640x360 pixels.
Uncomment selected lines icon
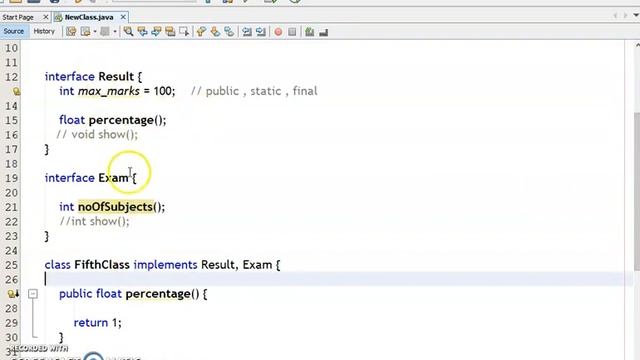[323, 32]
